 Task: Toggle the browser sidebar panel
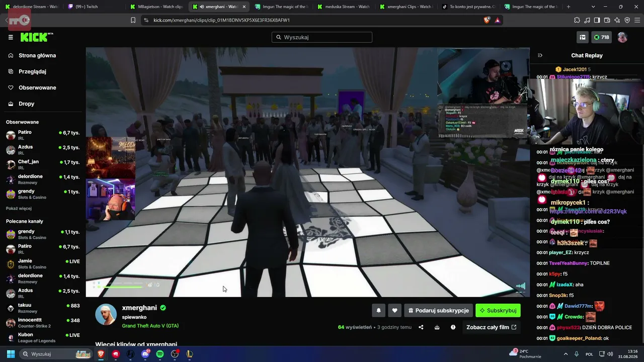coord(597,20)
